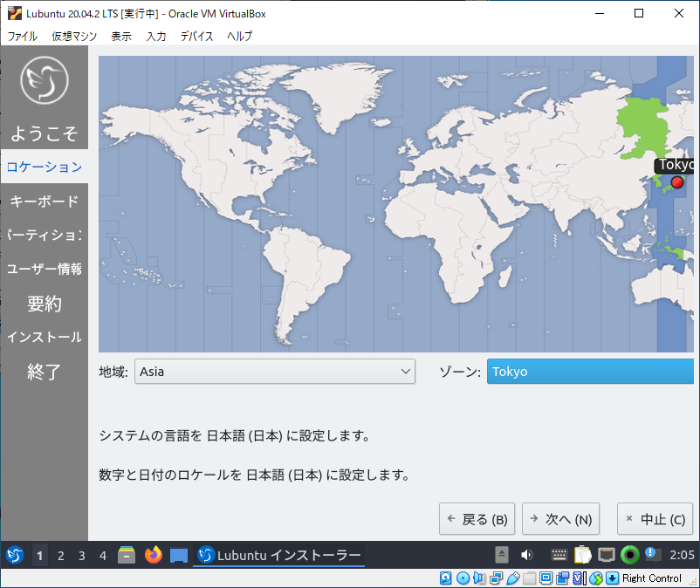Click the 中止 (C) cancel button
This screenshot has height=588, width=700.
(655, 519)
